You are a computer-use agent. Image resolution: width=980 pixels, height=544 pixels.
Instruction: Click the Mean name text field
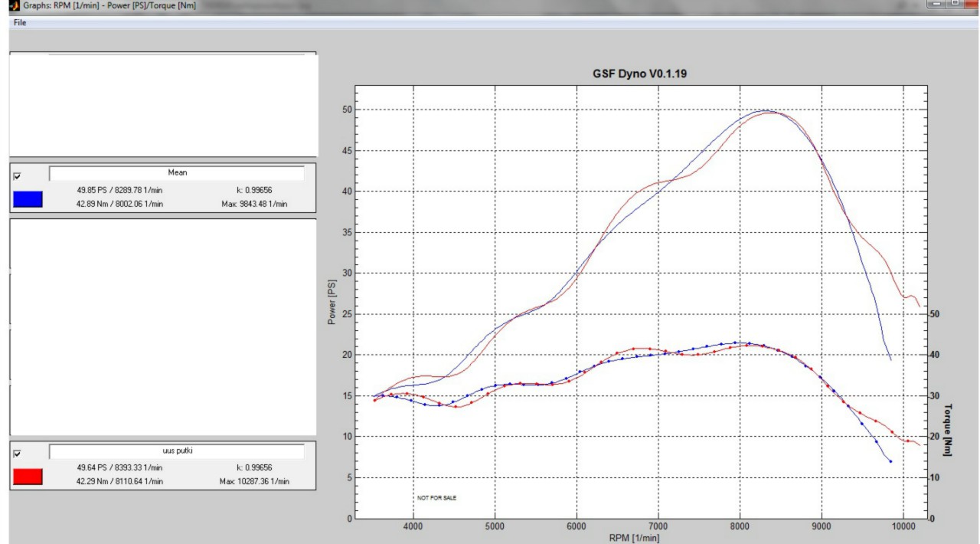[177, 173]
